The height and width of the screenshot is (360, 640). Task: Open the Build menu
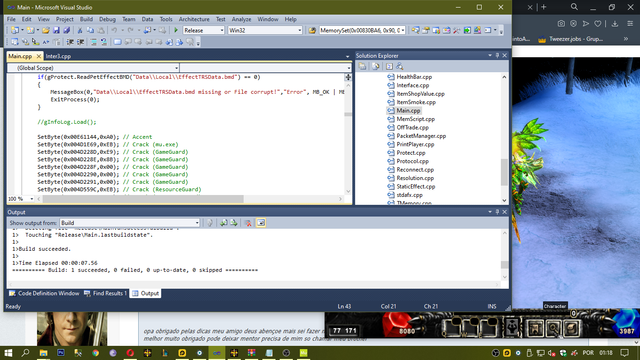(86, 19)
